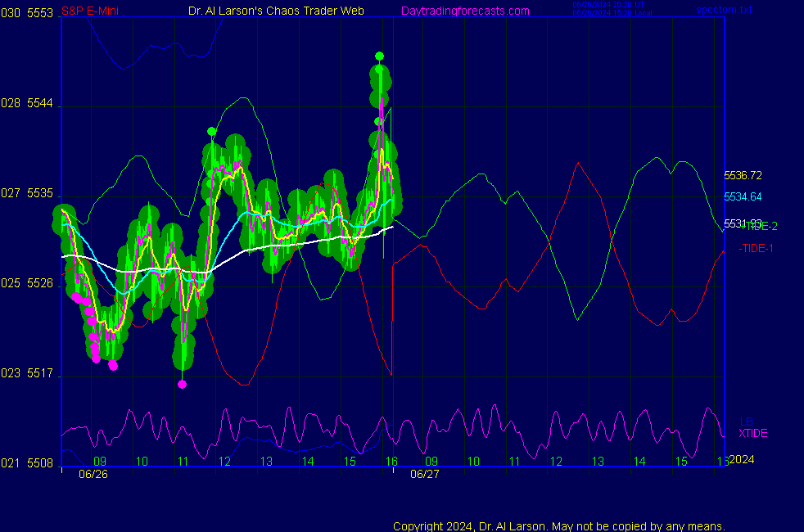Open the Daytradingforecasts.com label
Image resolution: width=804 pixels, height=532 pixels.
tap(465, 11)
